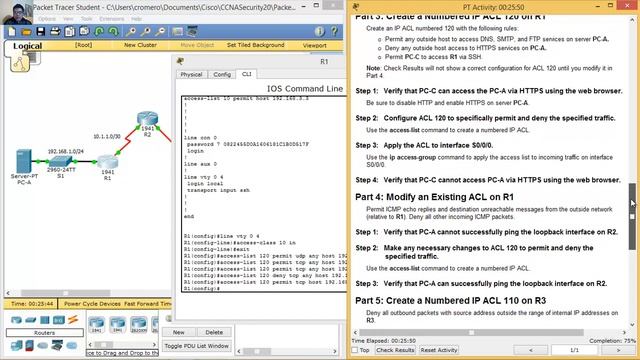
Task: Create a new file with New icon
Action: click(x=12, y=31)
